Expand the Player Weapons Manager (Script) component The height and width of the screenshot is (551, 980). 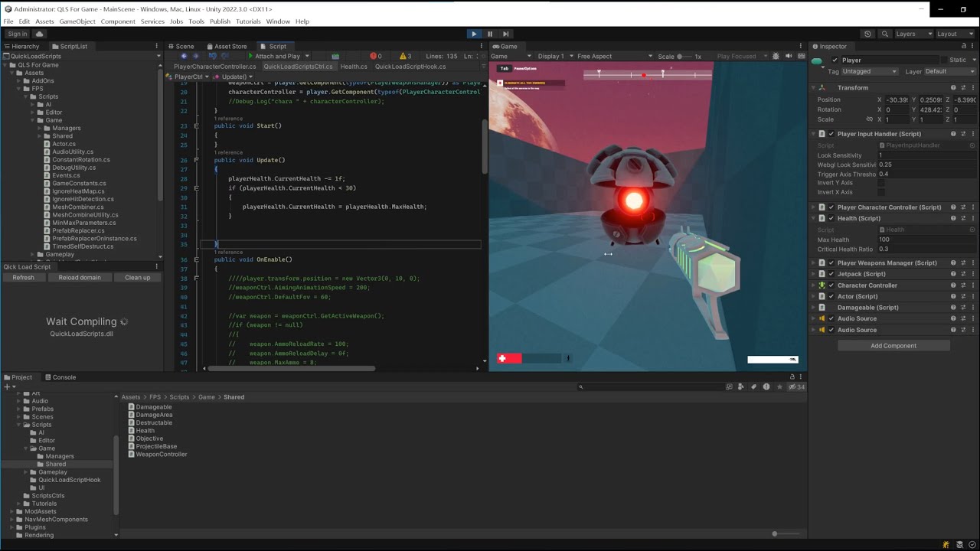point(814,263)
